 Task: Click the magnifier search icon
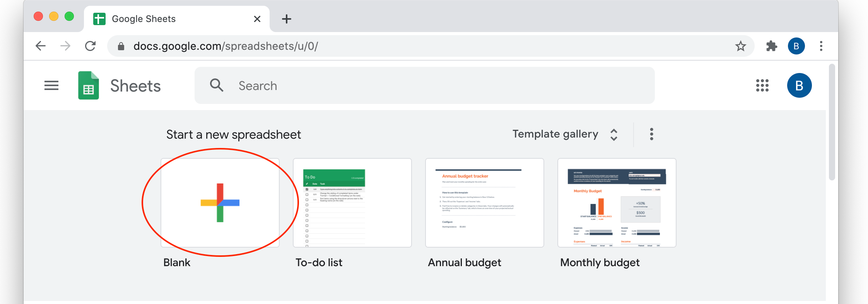click(x=217, y=85)
